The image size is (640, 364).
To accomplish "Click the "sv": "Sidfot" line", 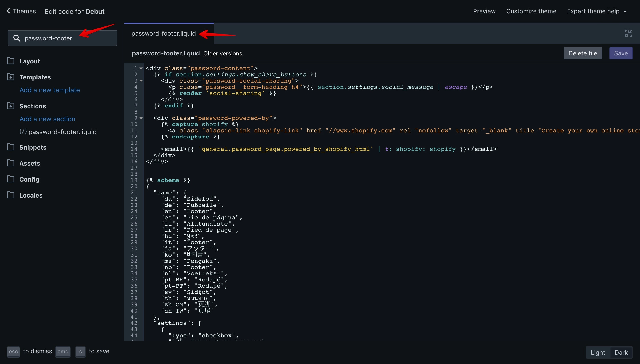I will pyautogui.click(x=188, y=292).
